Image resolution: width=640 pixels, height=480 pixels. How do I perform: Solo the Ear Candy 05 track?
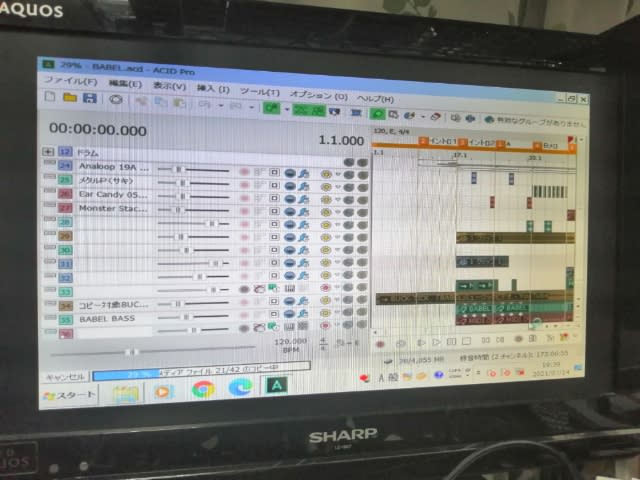pyautogui.click(x=362, y=200)
